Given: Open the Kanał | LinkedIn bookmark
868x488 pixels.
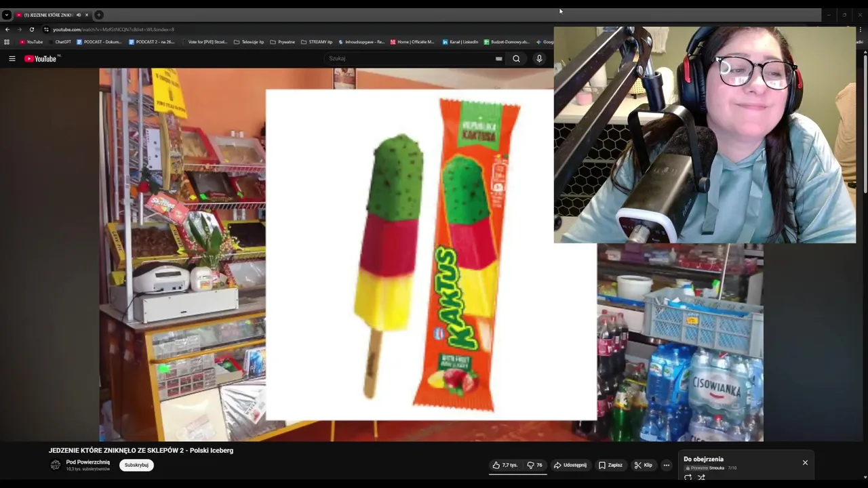Looking at the screenshot, I should click(x=460, y=42).
